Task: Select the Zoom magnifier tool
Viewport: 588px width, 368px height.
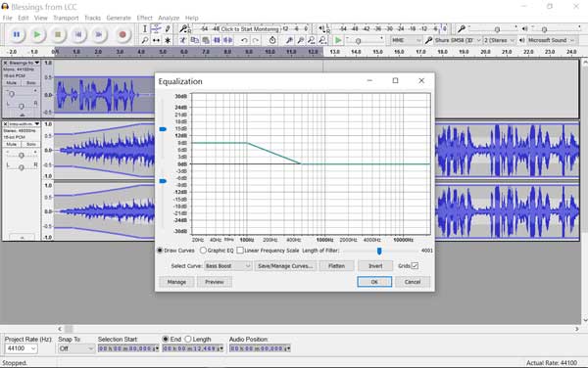Action: pos(145,40)
